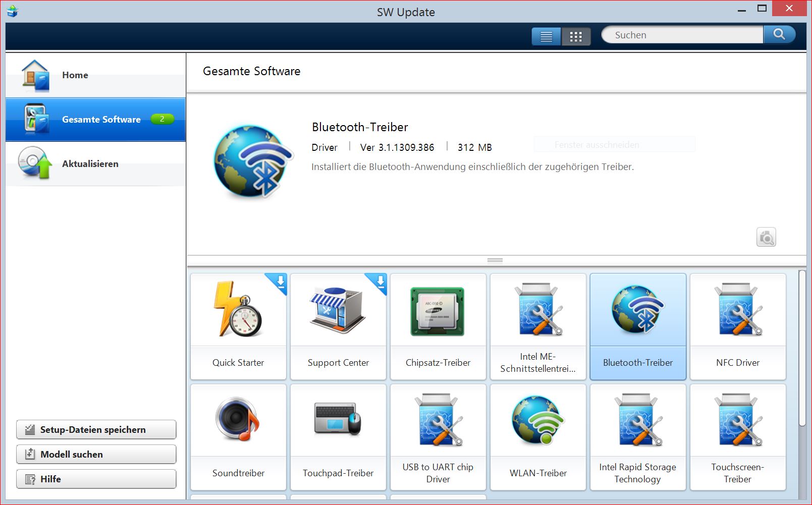Maximize the SW Update window

pos(762,9)
